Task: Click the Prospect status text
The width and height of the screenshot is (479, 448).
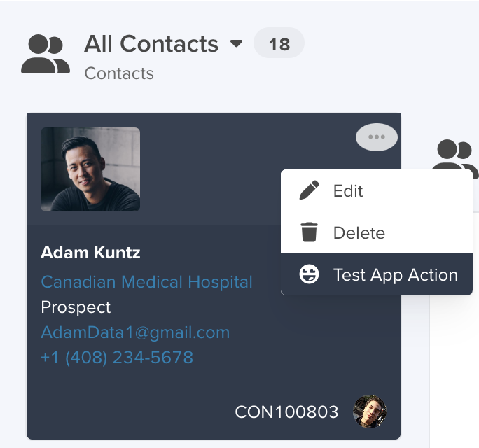Action: pyautogui.click(x=76, y=307)
